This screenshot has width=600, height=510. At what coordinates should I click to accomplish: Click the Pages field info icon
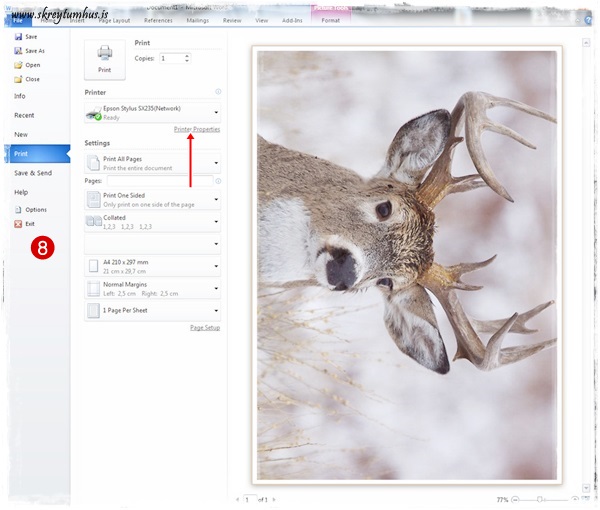218,181
